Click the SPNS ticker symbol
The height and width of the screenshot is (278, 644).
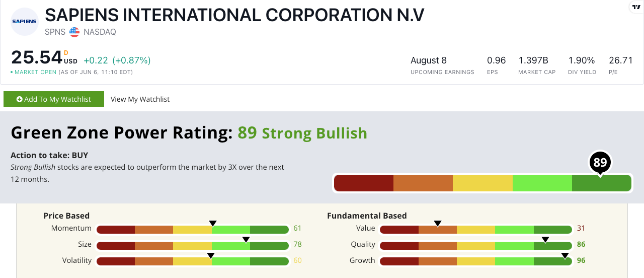pos(55,32)
